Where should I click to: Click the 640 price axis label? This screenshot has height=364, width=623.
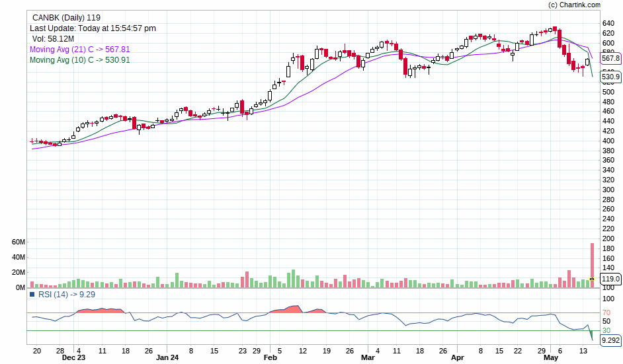click(x=608, y=23)
